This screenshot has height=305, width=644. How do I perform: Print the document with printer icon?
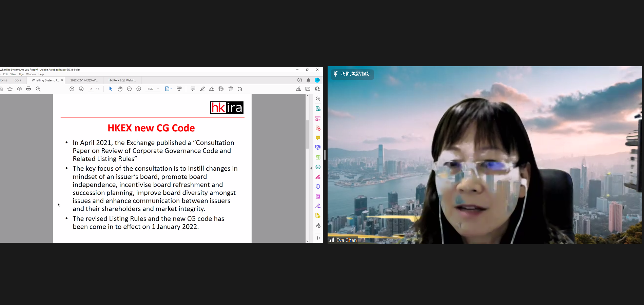tap(28, 89)
